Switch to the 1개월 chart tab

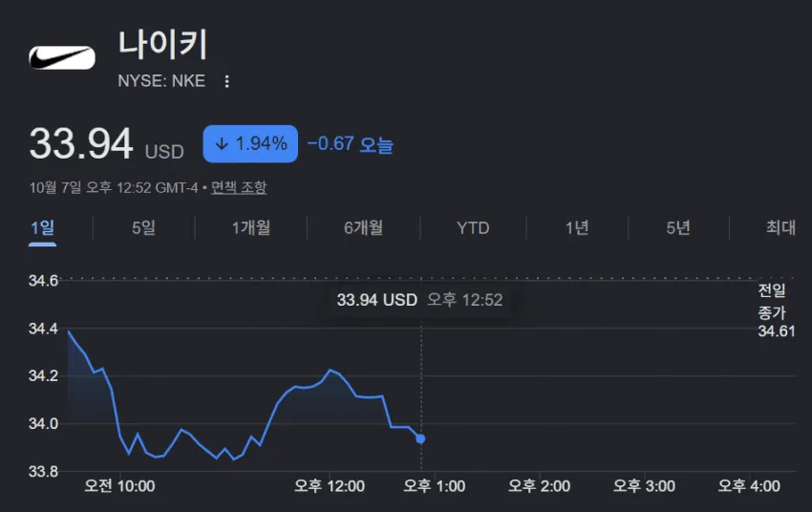click(251, 227)
